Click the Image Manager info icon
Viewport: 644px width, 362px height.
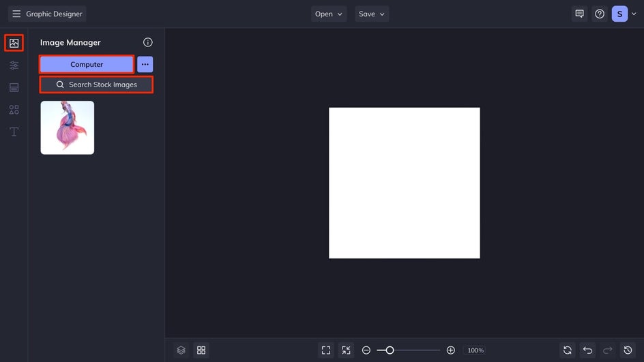148,42
